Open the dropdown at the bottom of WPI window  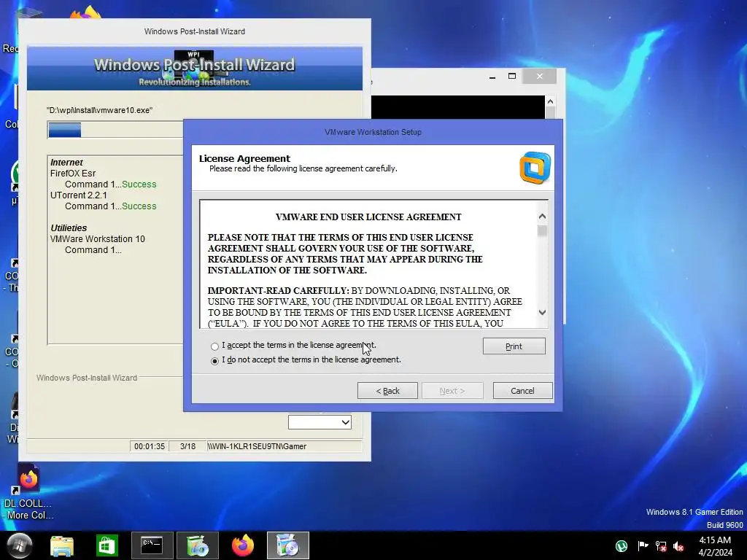click(x=320, y=422)
